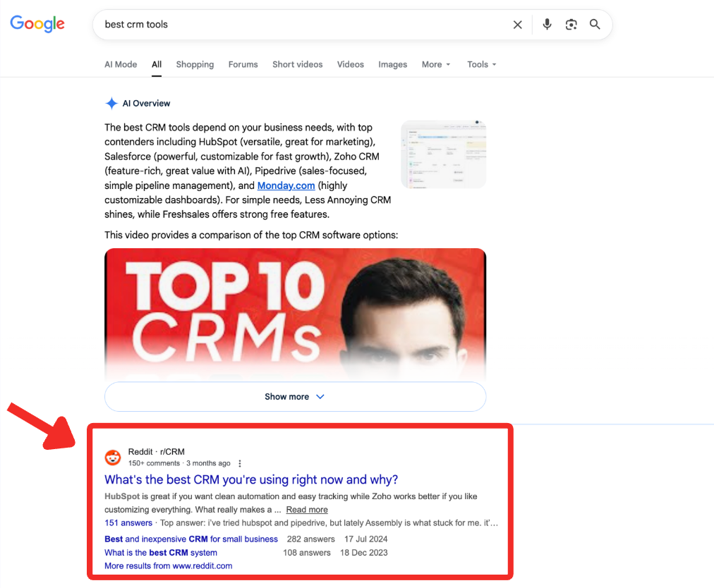Image resolution: width=714 pixels, height=588 pixels.
Task: Click the '18 Dec 2023' date
Action: (x=364, y=553)
